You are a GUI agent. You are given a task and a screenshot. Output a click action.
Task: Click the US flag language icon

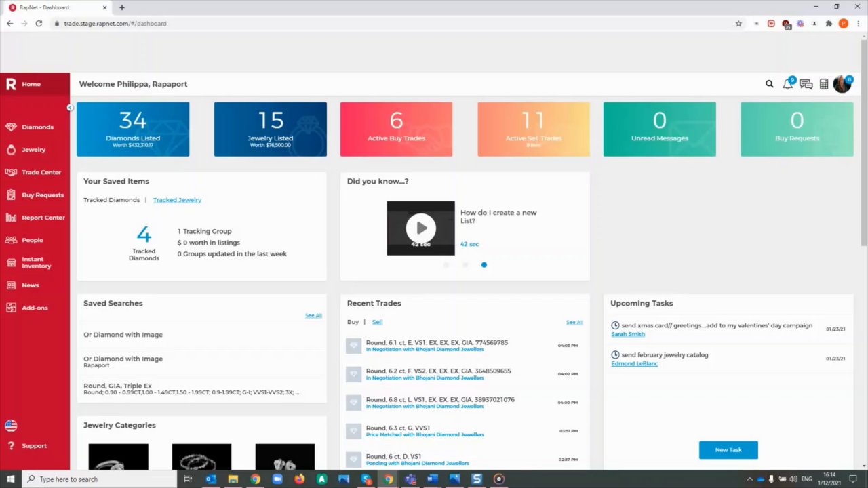(11, 426)
